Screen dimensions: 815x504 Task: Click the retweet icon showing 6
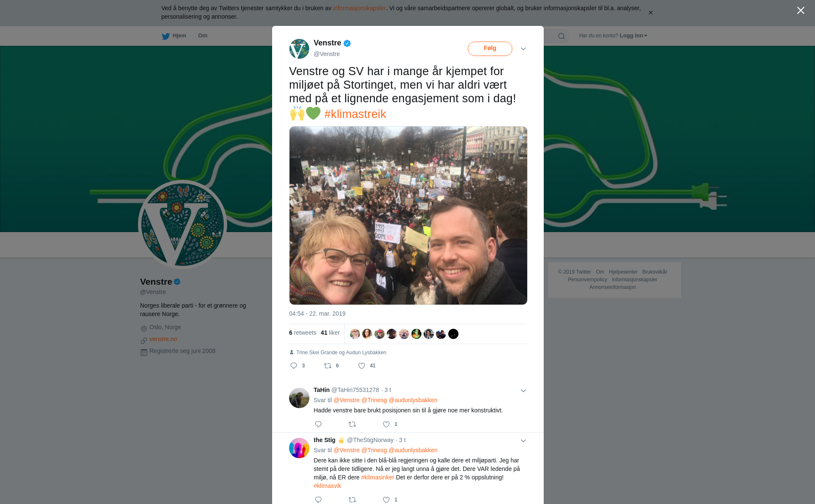328,366
